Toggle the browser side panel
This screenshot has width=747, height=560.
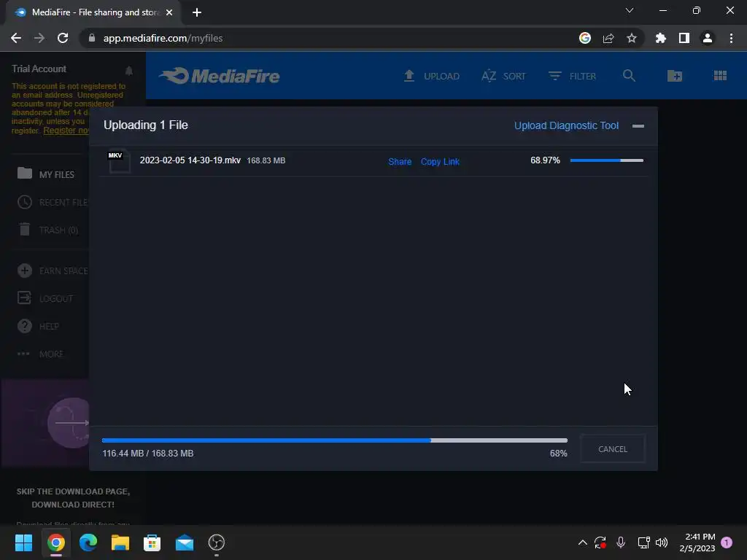pos(684,38)
